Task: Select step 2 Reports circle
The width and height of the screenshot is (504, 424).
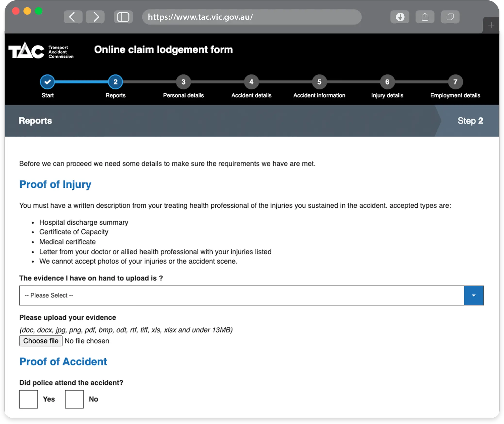Action: (x=115, y=82)
